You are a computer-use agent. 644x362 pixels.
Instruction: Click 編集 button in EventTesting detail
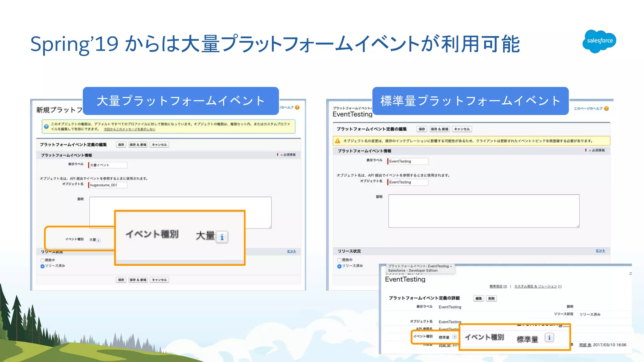(x=479, y=299)
